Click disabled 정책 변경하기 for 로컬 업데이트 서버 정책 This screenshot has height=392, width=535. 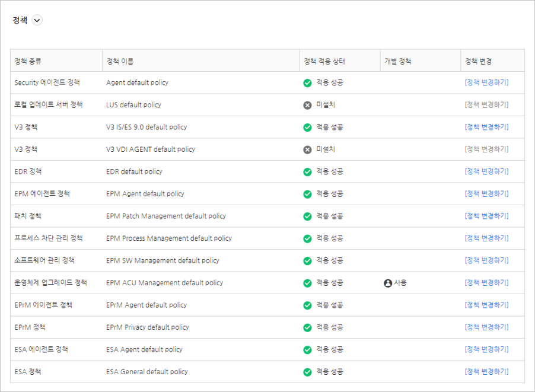click(486, 105)
